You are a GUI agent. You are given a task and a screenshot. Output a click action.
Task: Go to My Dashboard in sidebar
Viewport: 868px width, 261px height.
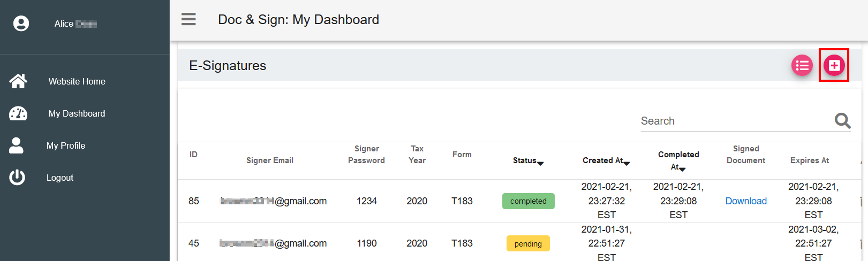point(77,113)
